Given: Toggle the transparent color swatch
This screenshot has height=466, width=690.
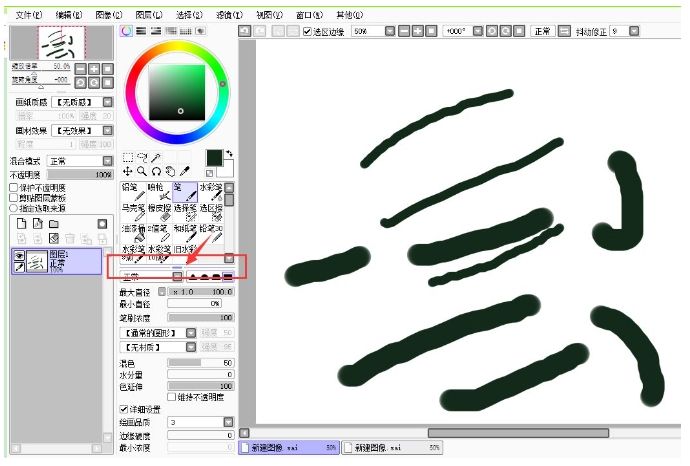Looking at the screenshot, I should [x=210, y=173].
